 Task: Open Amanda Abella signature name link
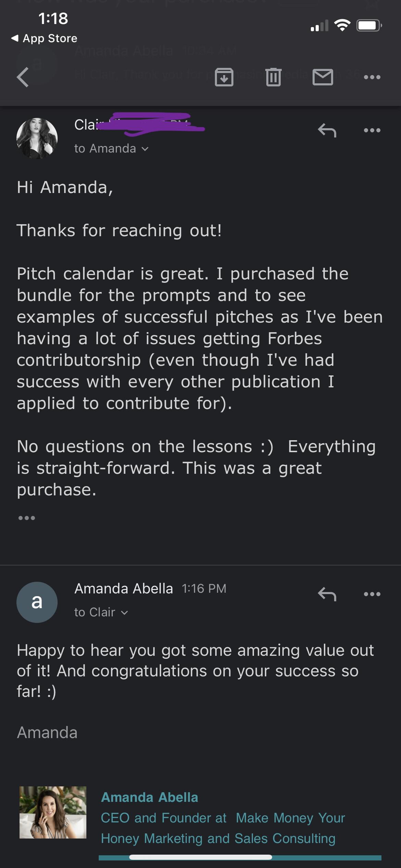tap(149, 797)
